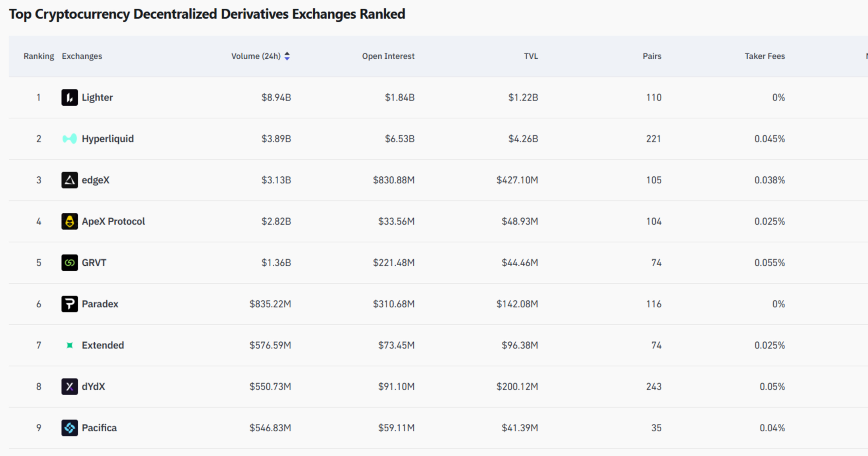Click the Extended green logo
The image size is (868, 456).
click(69, 345)
